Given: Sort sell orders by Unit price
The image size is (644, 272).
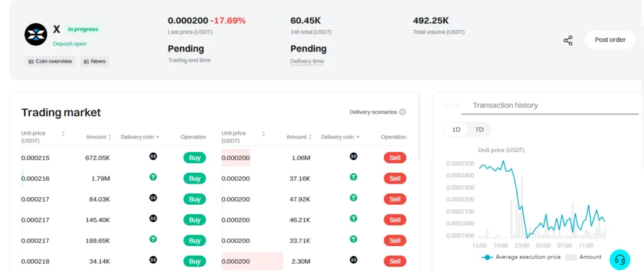Looking at the screenshot, I should point(264,134).
